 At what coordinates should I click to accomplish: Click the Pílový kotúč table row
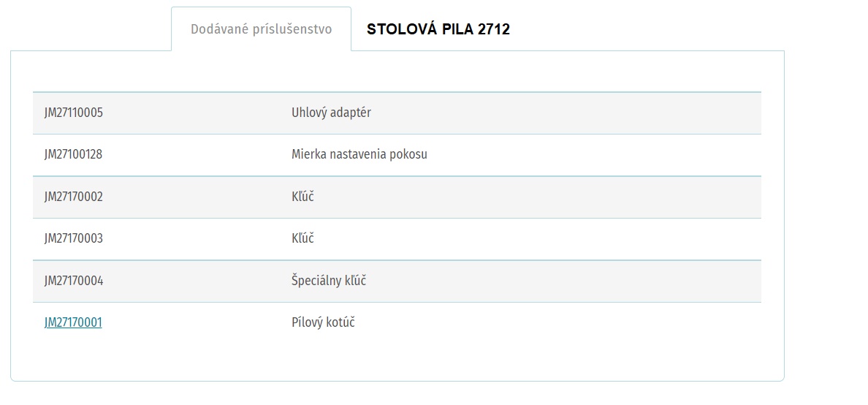point(397,323)
